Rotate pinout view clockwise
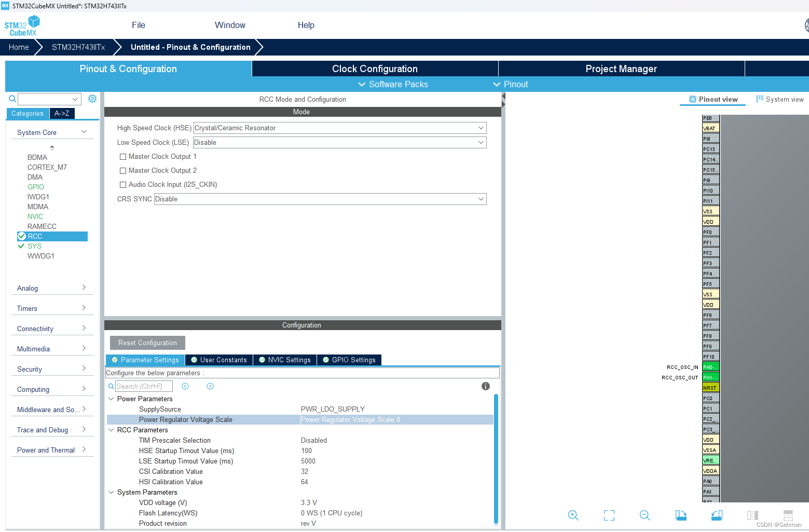 pos(681,515)
